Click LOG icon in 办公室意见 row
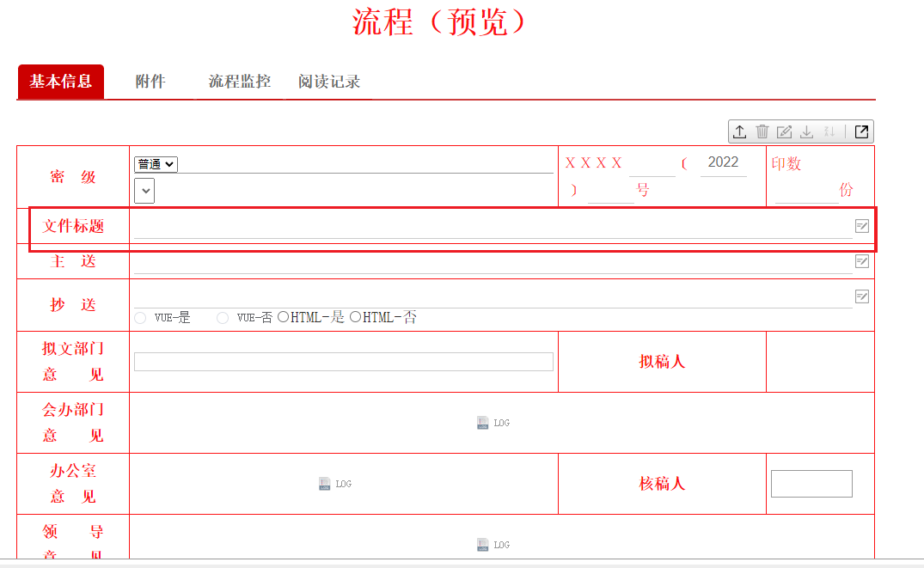Viewport: 924px width, 568px height. [x=325, y=484]
